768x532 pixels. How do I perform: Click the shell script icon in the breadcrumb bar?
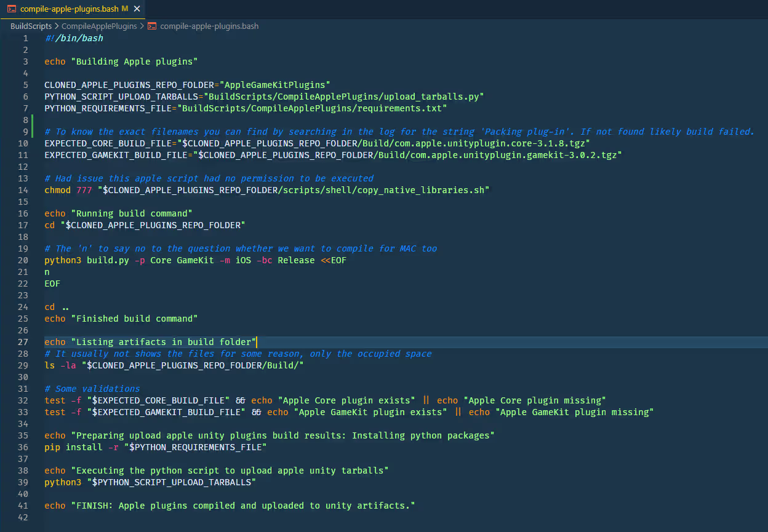coord(151,26)
